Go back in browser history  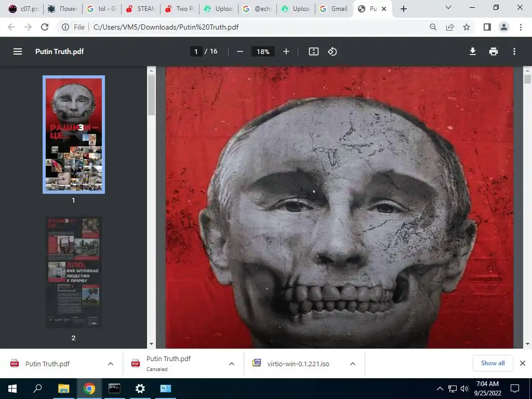[x=11, y=27]
